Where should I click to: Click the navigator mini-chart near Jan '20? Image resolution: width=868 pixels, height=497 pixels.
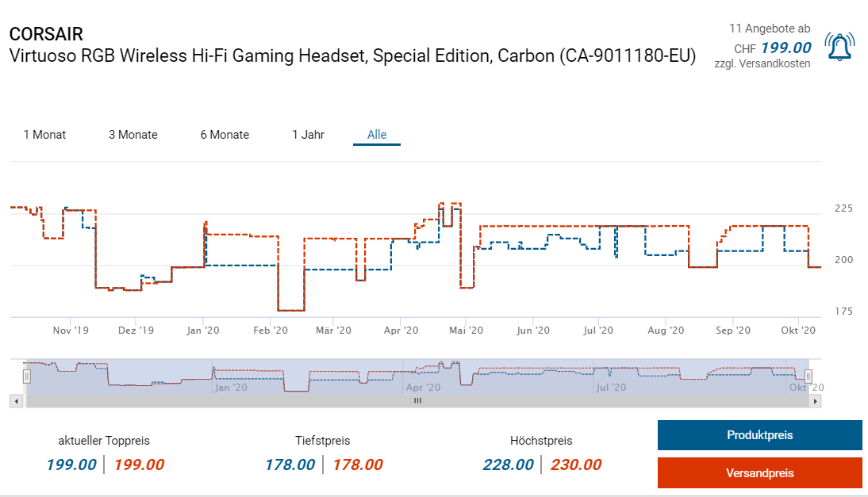click(x=229, y=376)
